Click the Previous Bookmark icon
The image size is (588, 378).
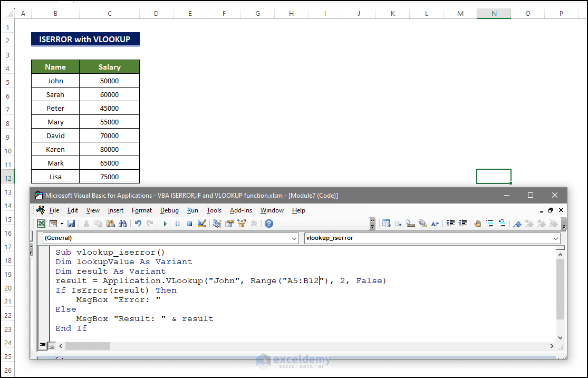point(541,224)
